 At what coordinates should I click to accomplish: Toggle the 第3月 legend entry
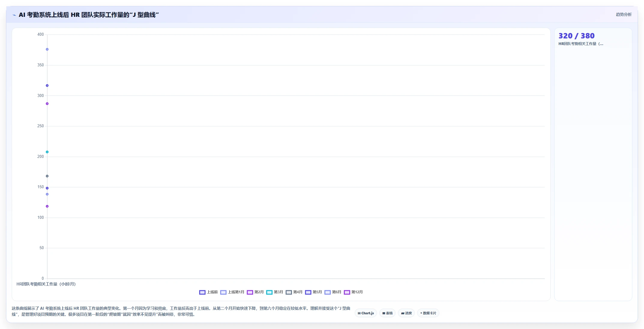coord(275,292)
